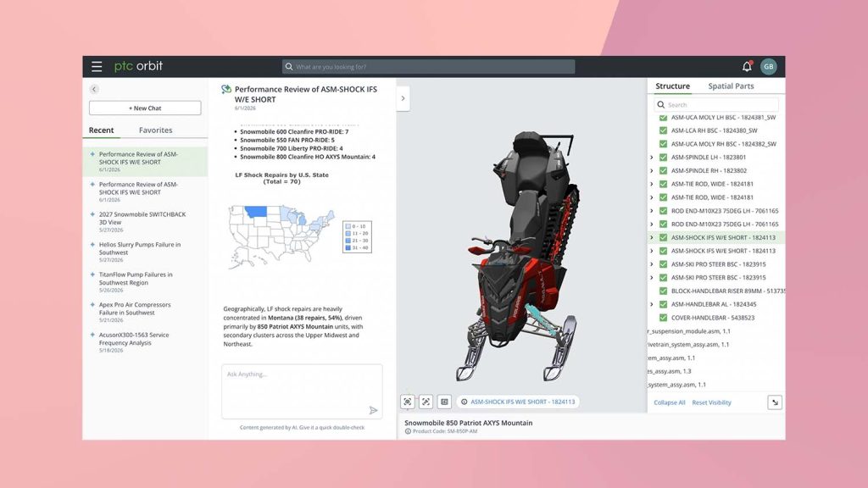Open 2027 Snowmobile SWITCHBACK 3D View chat
Screen dimensions: 868x488
tap(145, 221)
